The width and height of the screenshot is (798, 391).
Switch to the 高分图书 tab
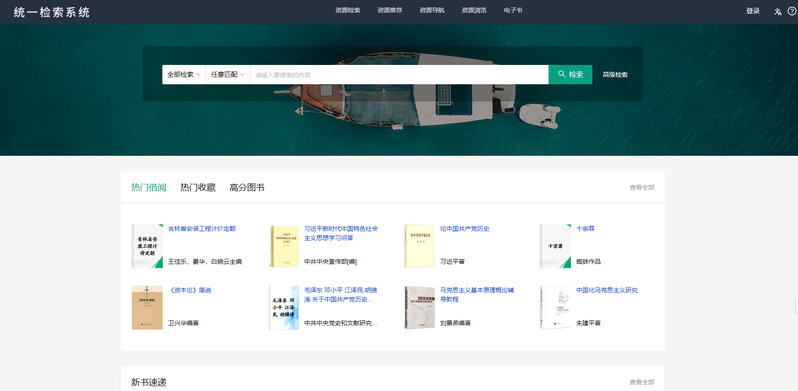pyautogui.click(x=247, y=187)
